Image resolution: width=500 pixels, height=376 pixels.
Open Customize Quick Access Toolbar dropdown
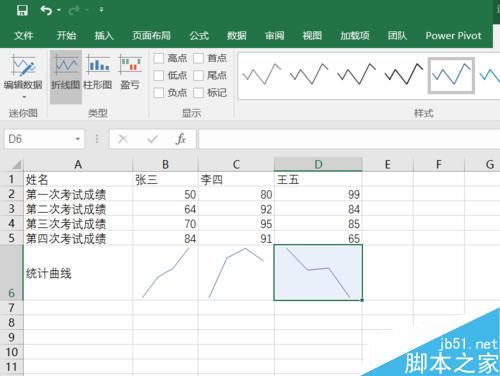[101, 10]
